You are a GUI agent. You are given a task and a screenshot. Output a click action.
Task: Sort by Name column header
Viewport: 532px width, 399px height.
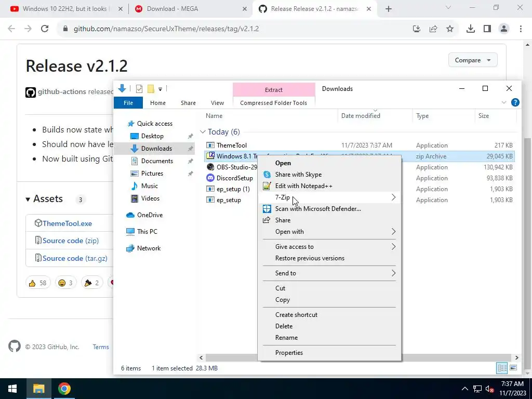pos(214,116)
